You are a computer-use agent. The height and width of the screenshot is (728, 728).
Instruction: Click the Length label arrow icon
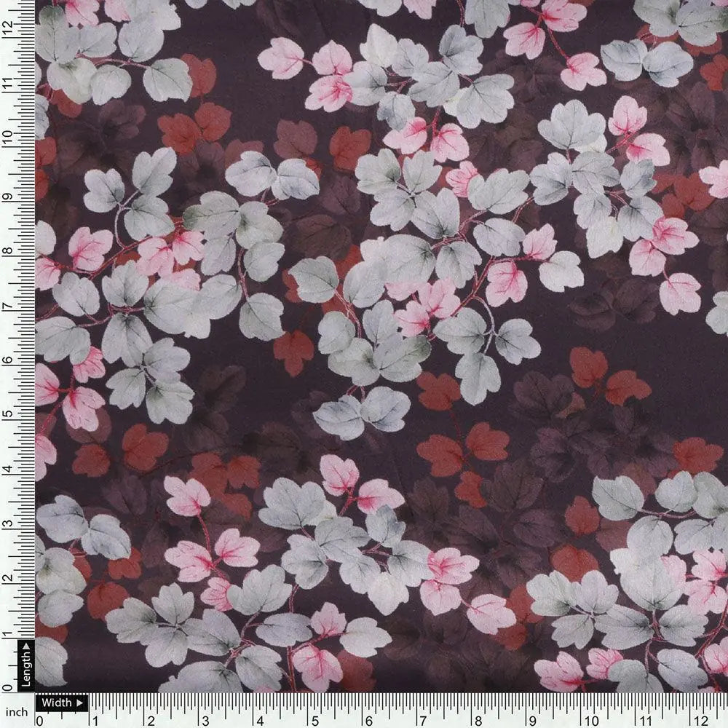26,645
